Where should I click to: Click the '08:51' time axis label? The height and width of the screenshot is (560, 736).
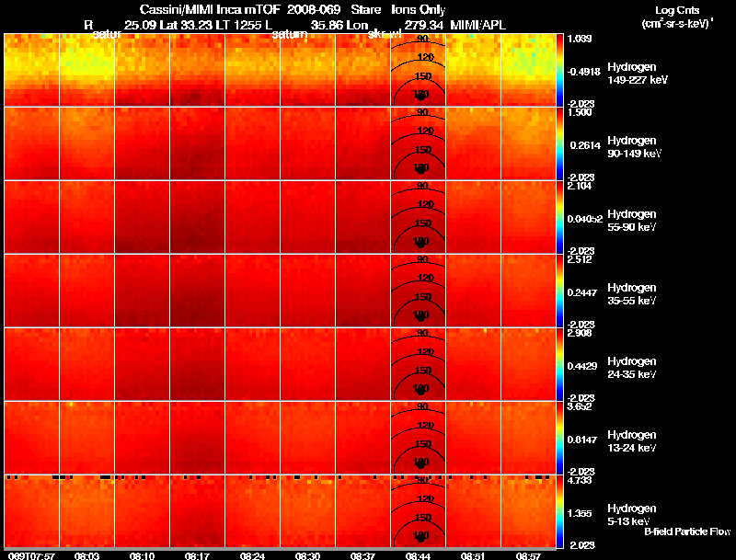pos(473,555)
